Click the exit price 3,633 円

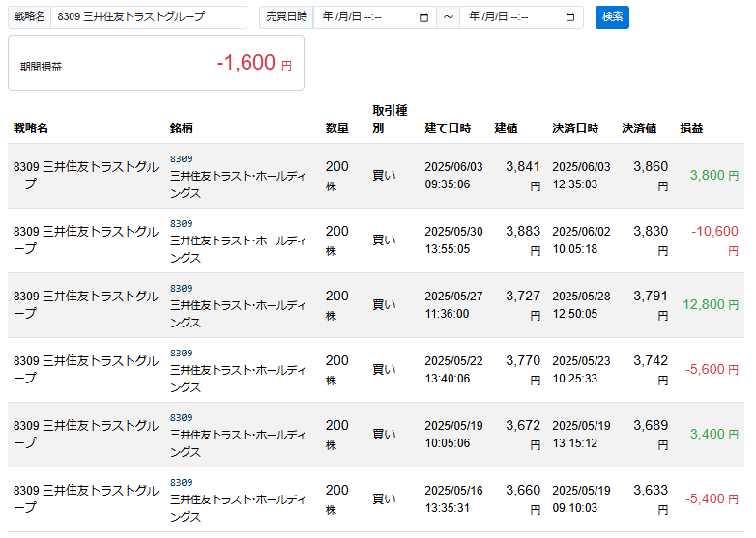[651, 498]
